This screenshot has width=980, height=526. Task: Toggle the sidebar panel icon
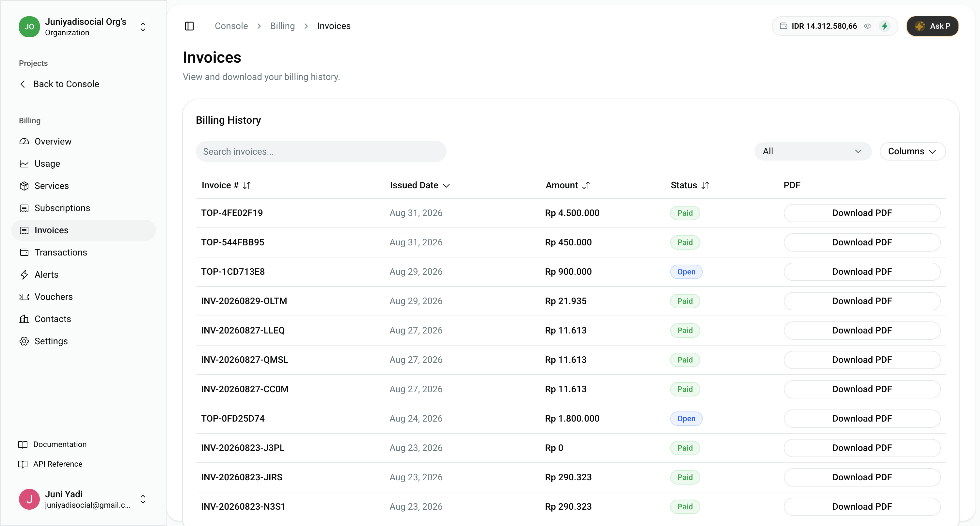(x=189, y=26)
